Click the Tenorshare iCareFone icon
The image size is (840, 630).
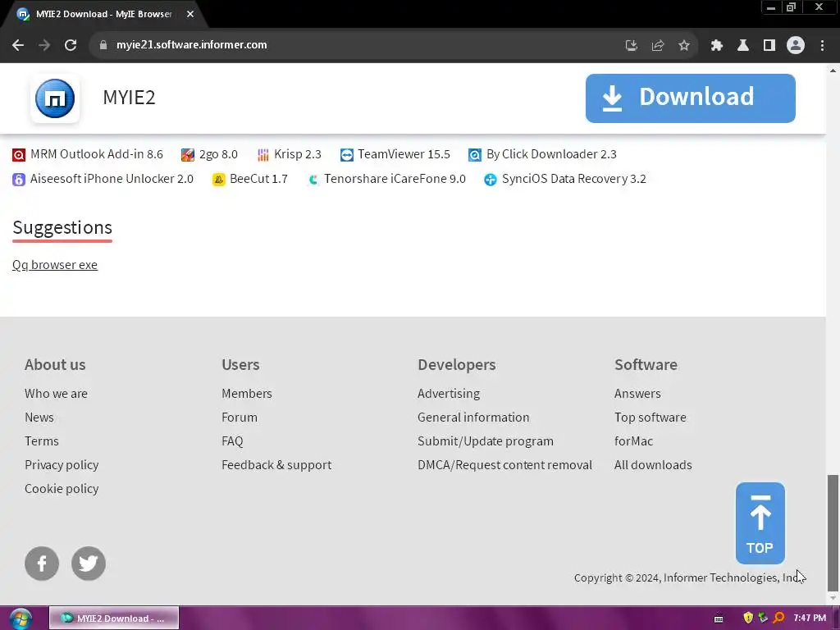click(x=313, y=180)
